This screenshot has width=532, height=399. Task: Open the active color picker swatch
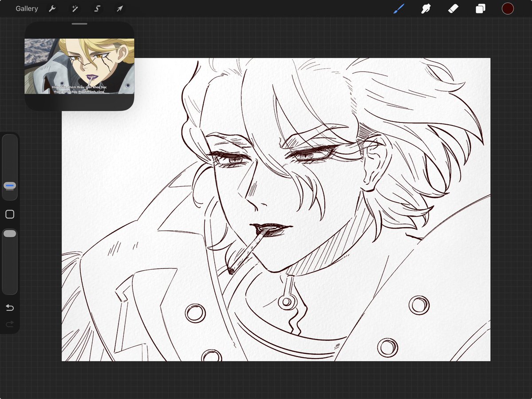(508, 8)
